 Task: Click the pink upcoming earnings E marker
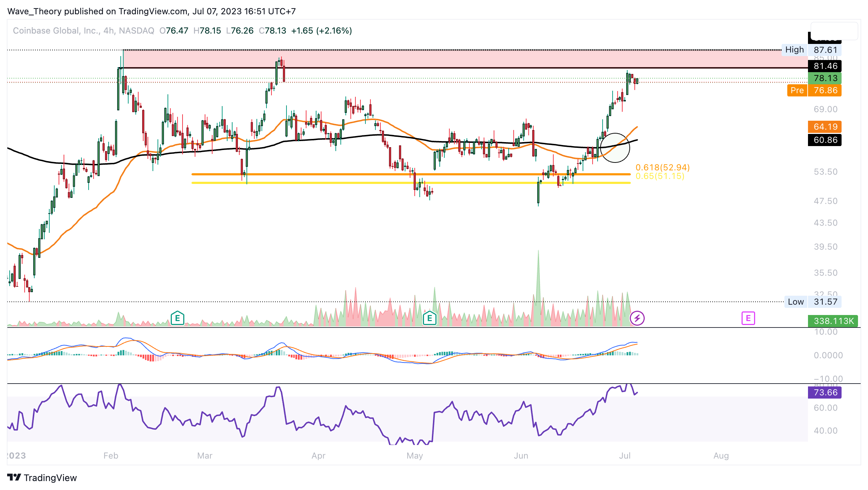point(748,318)
